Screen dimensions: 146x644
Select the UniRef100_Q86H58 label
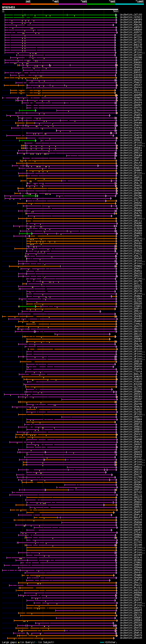pyautogui.click(x=131, y=95)
